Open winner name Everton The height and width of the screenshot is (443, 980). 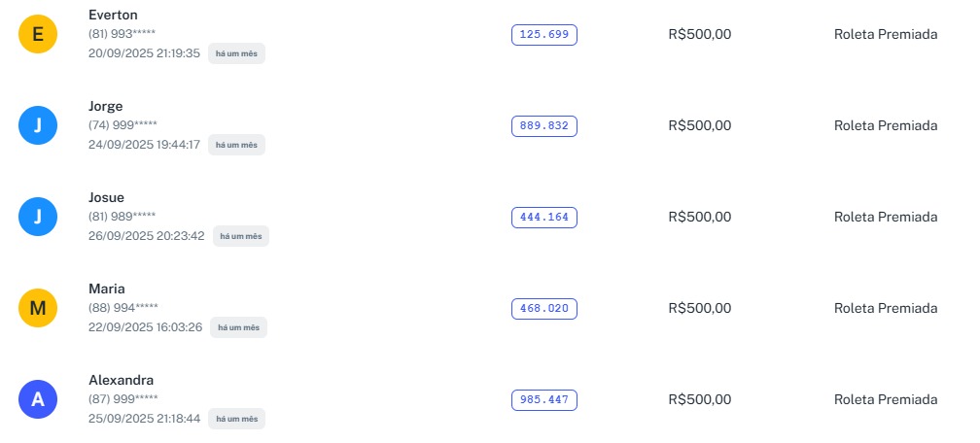coord(113,15)
